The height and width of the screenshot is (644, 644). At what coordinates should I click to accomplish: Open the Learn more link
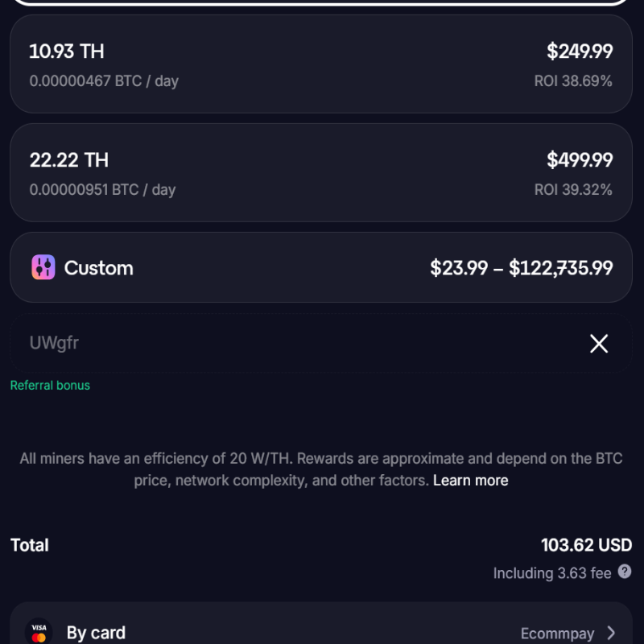[470, 481]
